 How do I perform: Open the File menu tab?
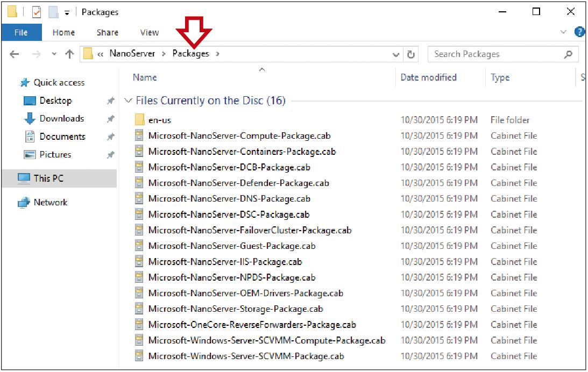22,33
